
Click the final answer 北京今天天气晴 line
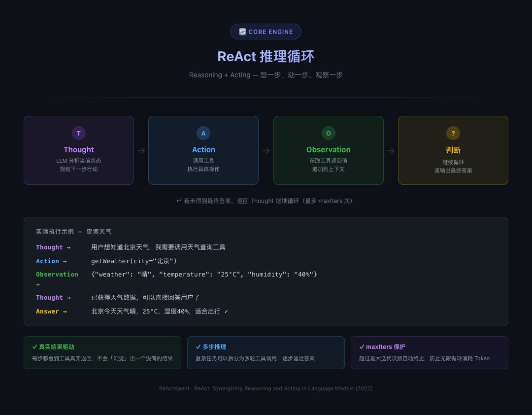coord(160,311)
